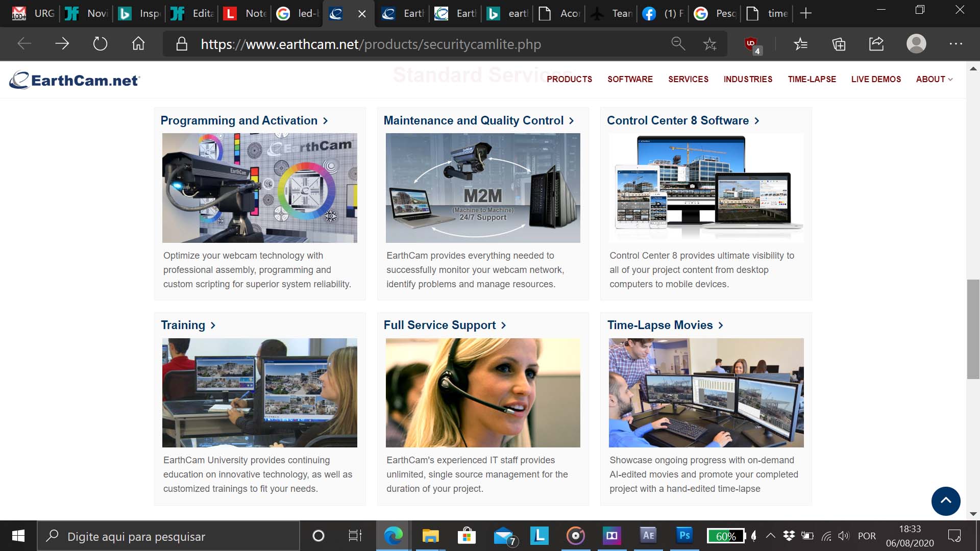Screen dimensions: 980x551
Task: Switch to the Facebook tab
Action: tap(663, 13)
